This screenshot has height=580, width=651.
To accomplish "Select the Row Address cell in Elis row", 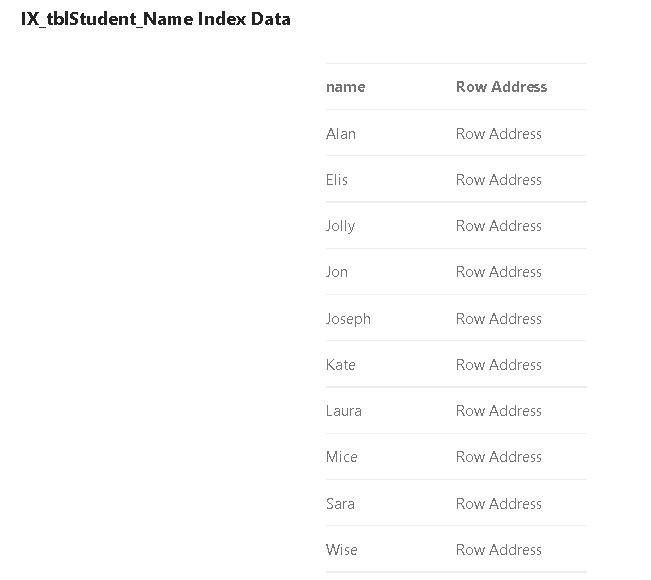I will (x=499, y=180).
